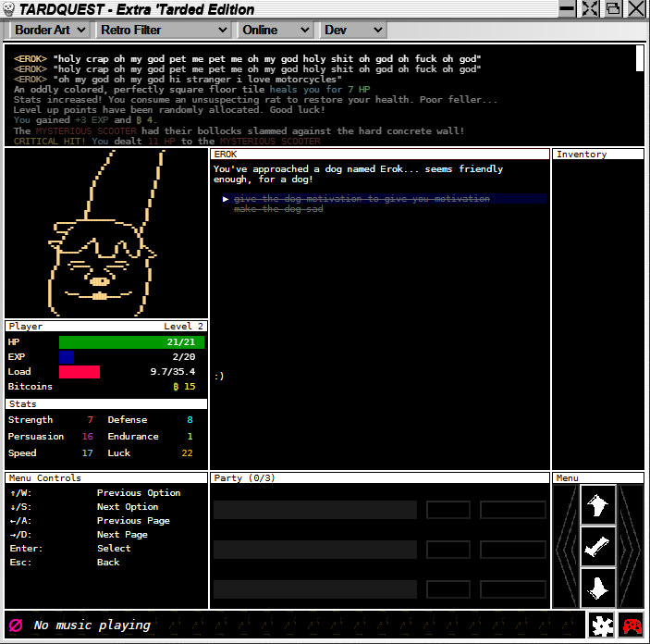Viewport: 650px width, 644px height.
Task: Click the green HP bar
Action: point(131,342)
